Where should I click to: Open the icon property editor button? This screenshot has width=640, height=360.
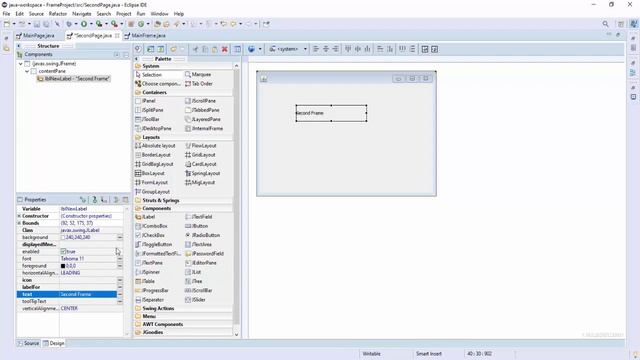120,280
